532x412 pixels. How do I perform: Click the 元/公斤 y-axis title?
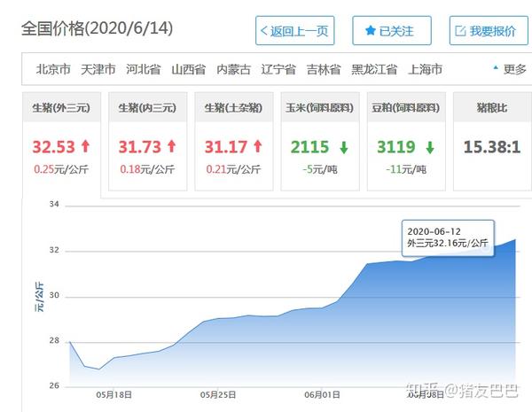pyautogui.click(x=39, y=297)
